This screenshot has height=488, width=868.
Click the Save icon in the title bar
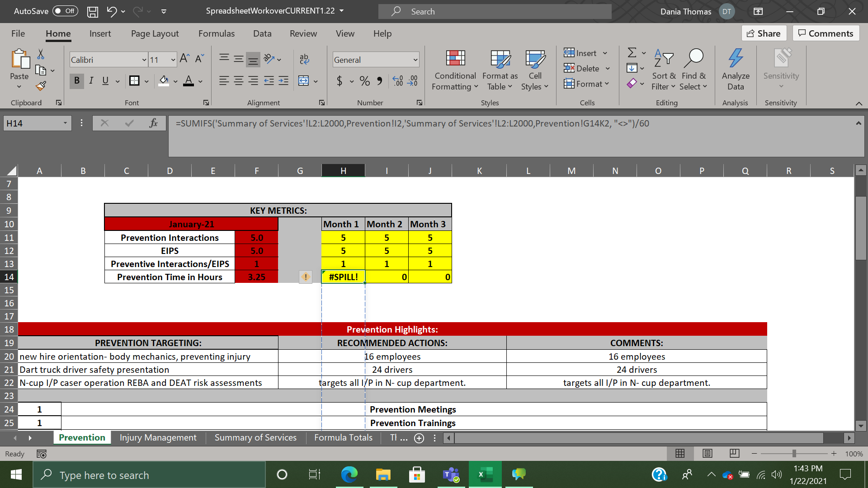(x=93, y=12)
